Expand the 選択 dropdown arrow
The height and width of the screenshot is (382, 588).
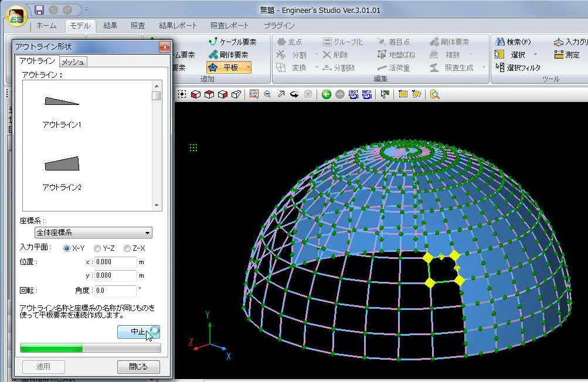click(535, 54)
